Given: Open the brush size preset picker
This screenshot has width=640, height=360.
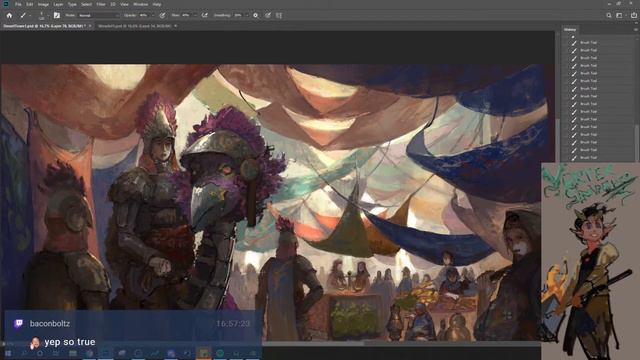Looking at the screenshot, I should click(x=41, y=16).
